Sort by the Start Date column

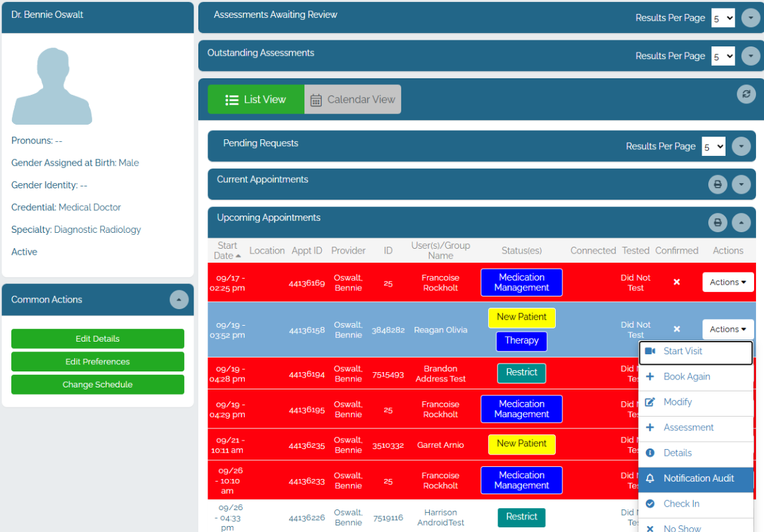click(x=227, y=250)
